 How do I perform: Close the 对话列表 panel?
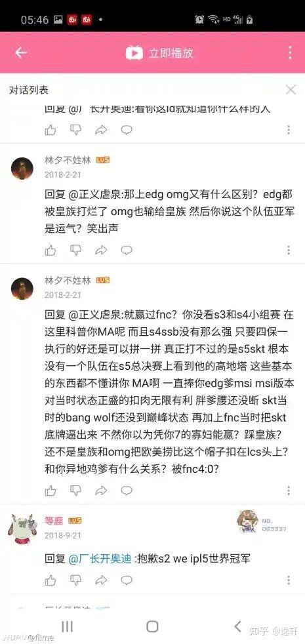click(x=291, y=90)
